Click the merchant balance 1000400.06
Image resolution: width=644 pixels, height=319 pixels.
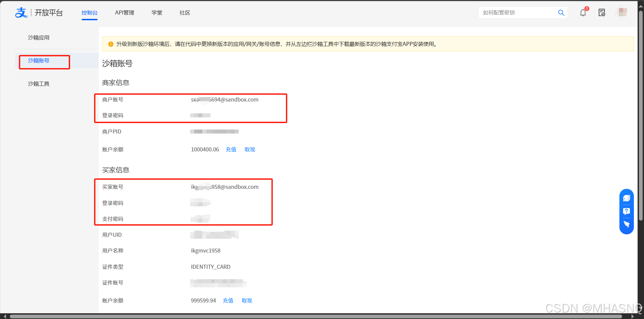(205, 149)
